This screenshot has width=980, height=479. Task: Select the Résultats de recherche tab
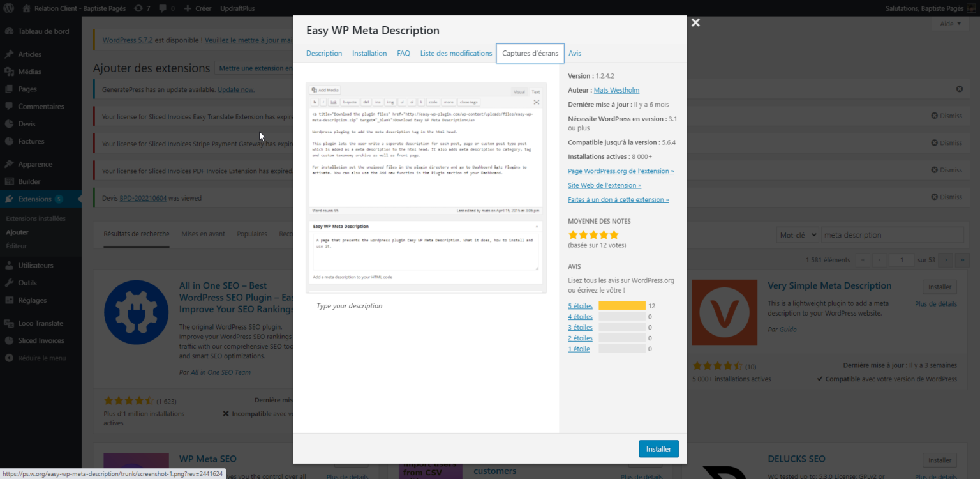click(x=137, y=234)
